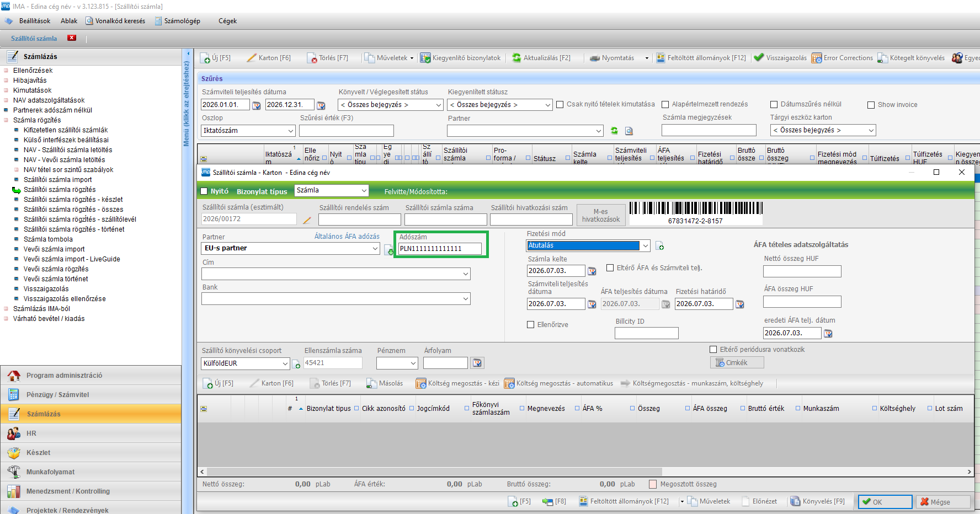Open Karton [F6] in the top toolbar
Screen dimensions: 980x514
tap(269, 58)
